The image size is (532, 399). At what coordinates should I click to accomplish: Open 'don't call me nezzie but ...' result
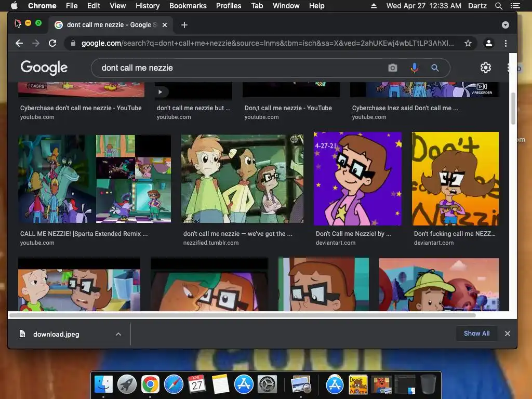click(x=193, y=108)
